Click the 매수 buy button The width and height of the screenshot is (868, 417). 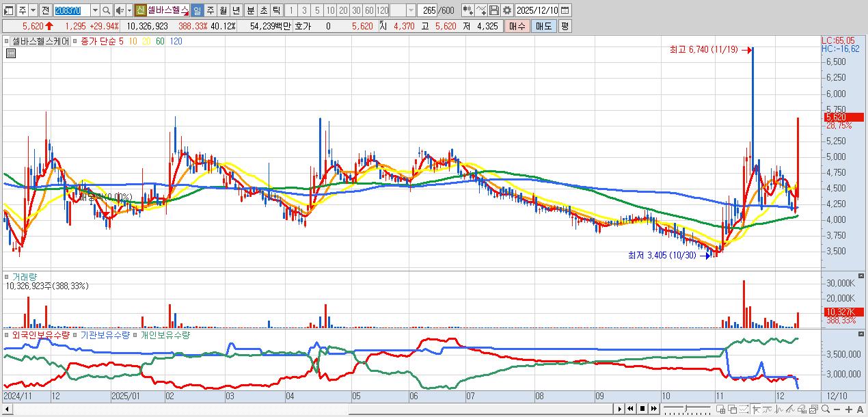(517, 26)
